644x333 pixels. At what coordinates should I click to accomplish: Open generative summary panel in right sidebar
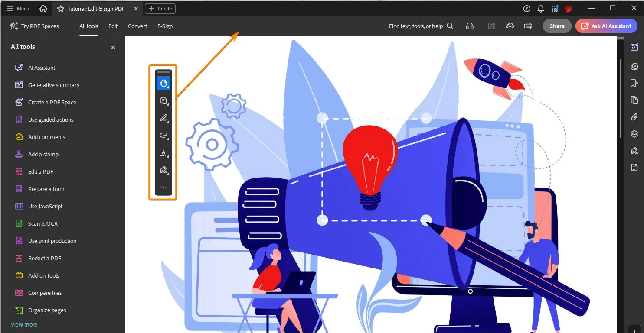(x=634, y=47)
